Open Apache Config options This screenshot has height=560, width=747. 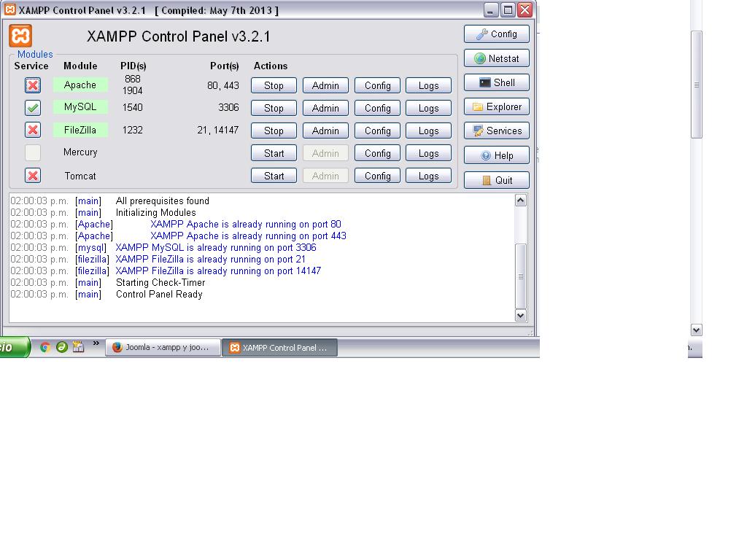(x=377, y=85)
